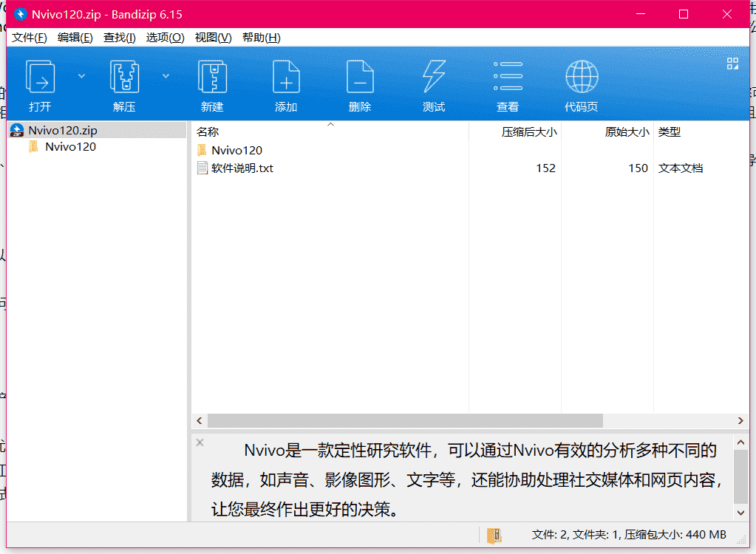Click the 文本文档 type cell

pyautogui.click(x=681, y=168)
